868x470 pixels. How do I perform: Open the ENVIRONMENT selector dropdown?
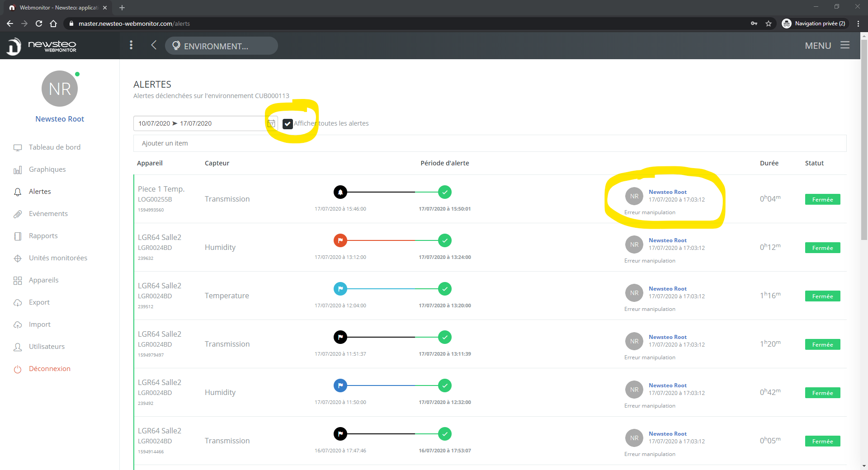coord(221,46)
